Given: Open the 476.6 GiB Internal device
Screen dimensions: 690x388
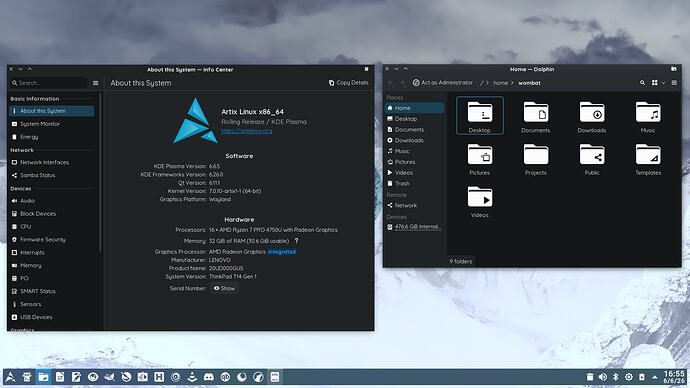Looking at the screenshot, I should click(415, 227).
